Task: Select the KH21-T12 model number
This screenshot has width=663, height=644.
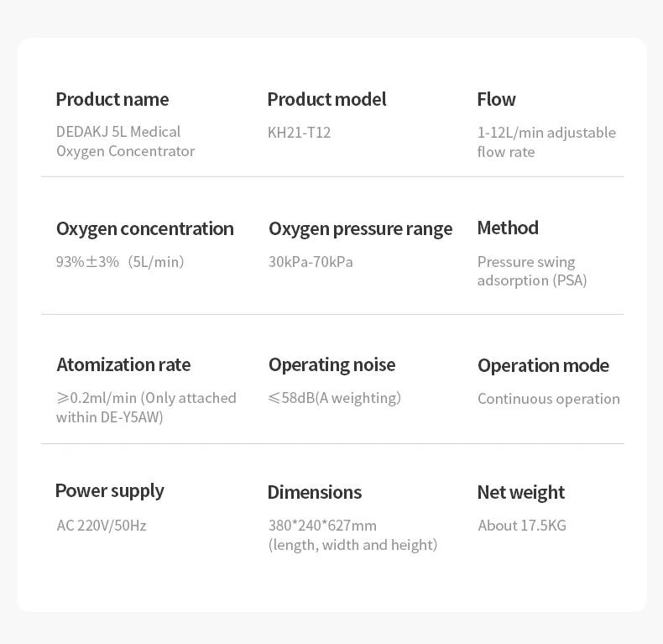Action: coord(299,133)
